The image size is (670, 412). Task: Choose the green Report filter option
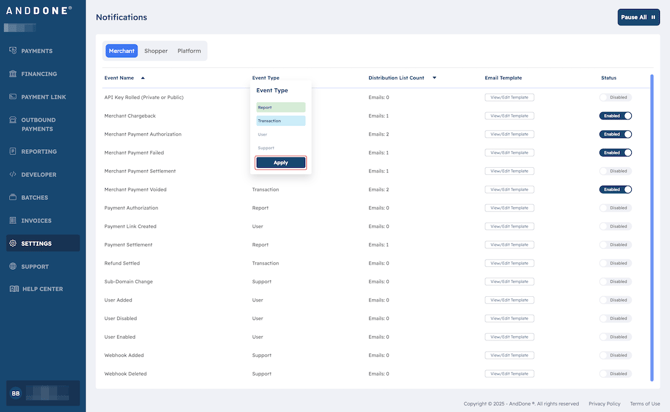[280, 107]
